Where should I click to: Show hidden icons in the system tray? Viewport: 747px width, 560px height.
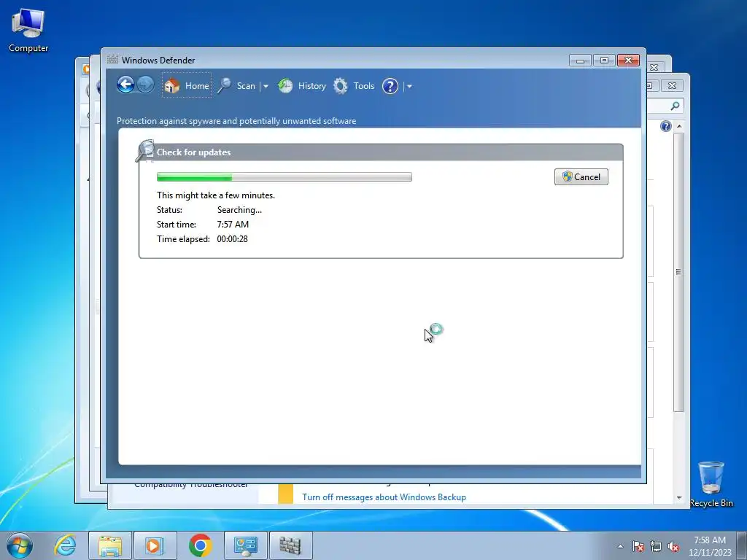pos(620,546)
